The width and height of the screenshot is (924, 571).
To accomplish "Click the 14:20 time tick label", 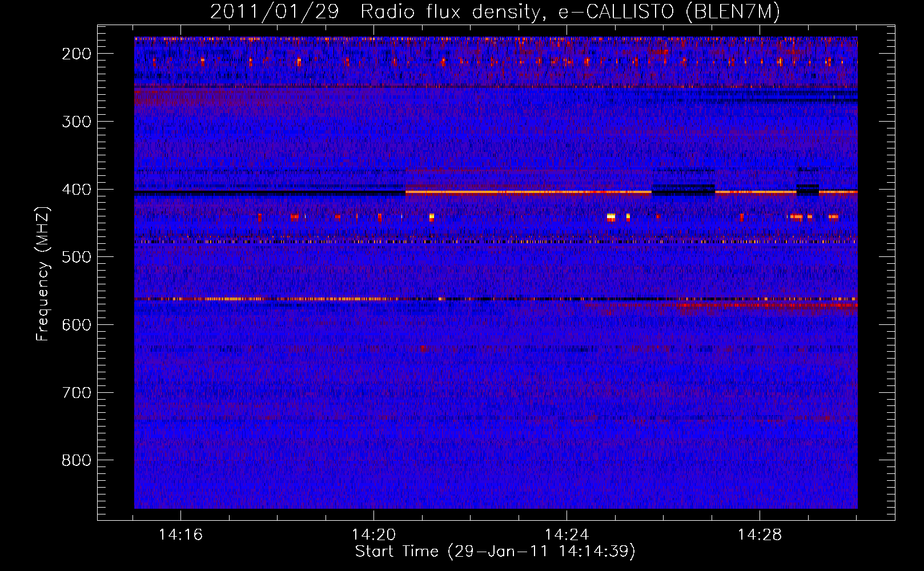I will tap(374, 535).
